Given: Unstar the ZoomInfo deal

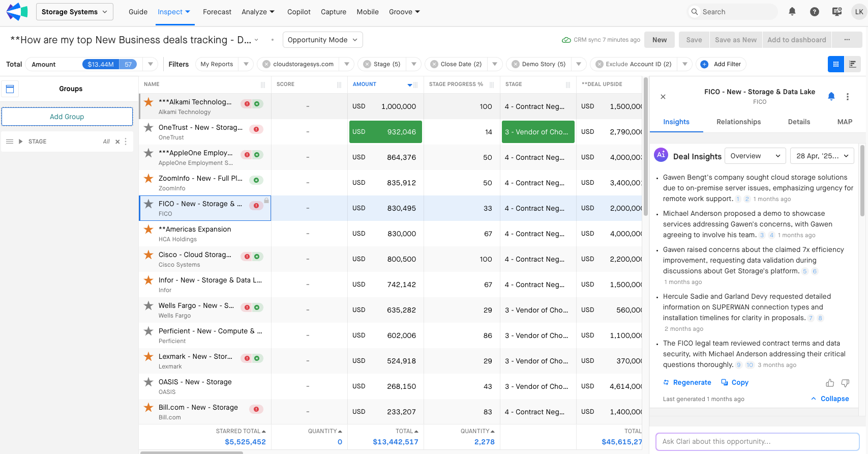Looking at the screenshot, I should (148, 179).
